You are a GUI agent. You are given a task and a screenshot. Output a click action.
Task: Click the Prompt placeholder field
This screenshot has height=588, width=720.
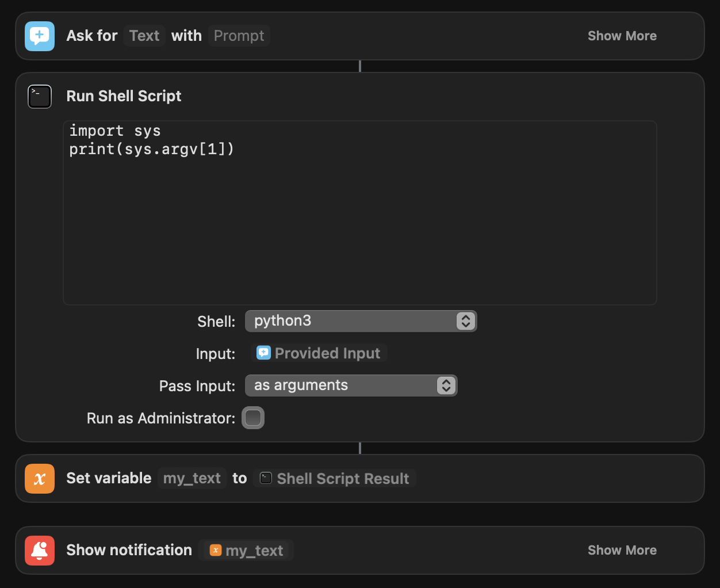pos(239,36)
